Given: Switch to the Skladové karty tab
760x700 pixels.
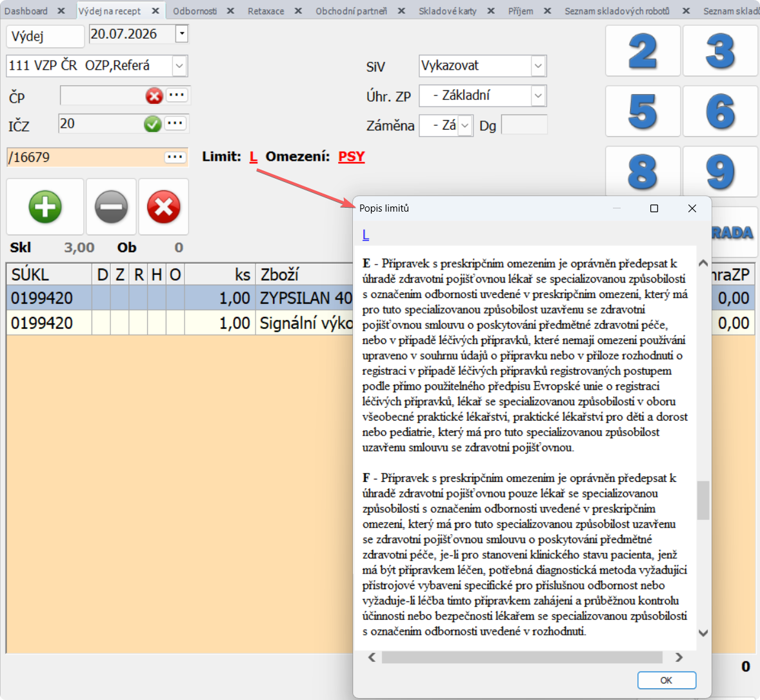Looking at the screenshot, I should pos(447,11).
